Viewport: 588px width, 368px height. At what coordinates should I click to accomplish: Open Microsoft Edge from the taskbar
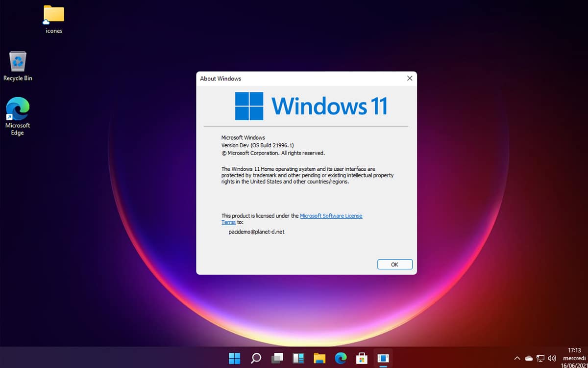coord(341,358)
